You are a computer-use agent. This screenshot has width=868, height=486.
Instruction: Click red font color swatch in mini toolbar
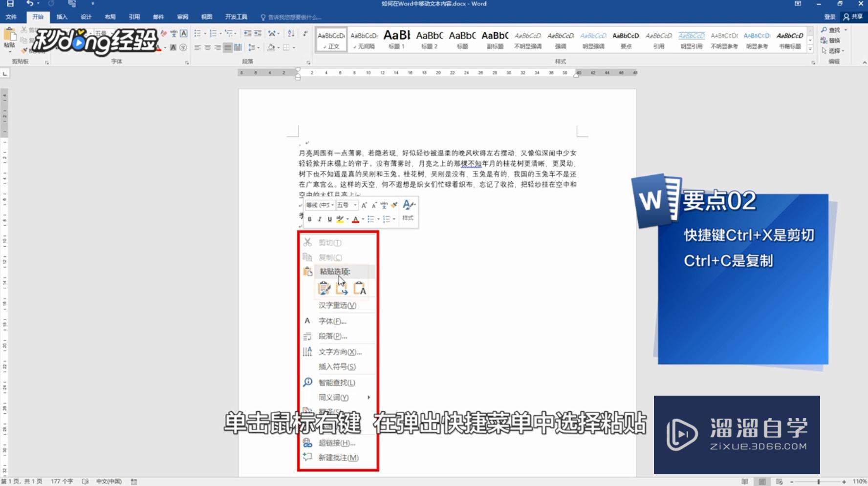356,219
